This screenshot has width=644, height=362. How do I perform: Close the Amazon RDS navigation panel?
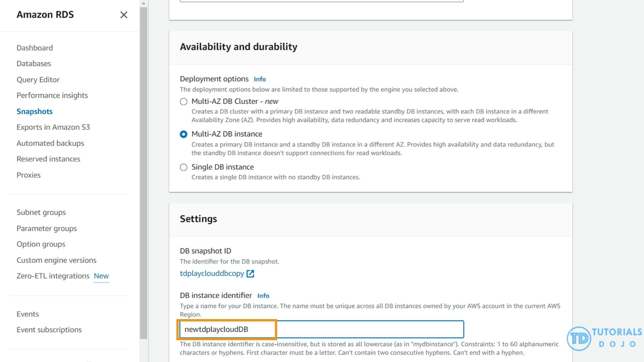click(x=124, y=15)
